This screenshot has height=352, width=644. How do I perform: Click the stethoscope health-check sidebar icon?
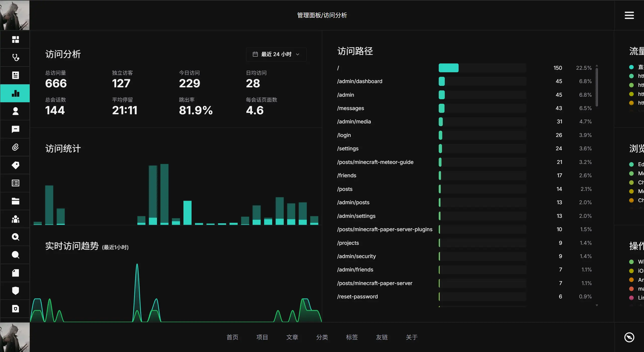[15, 57]
